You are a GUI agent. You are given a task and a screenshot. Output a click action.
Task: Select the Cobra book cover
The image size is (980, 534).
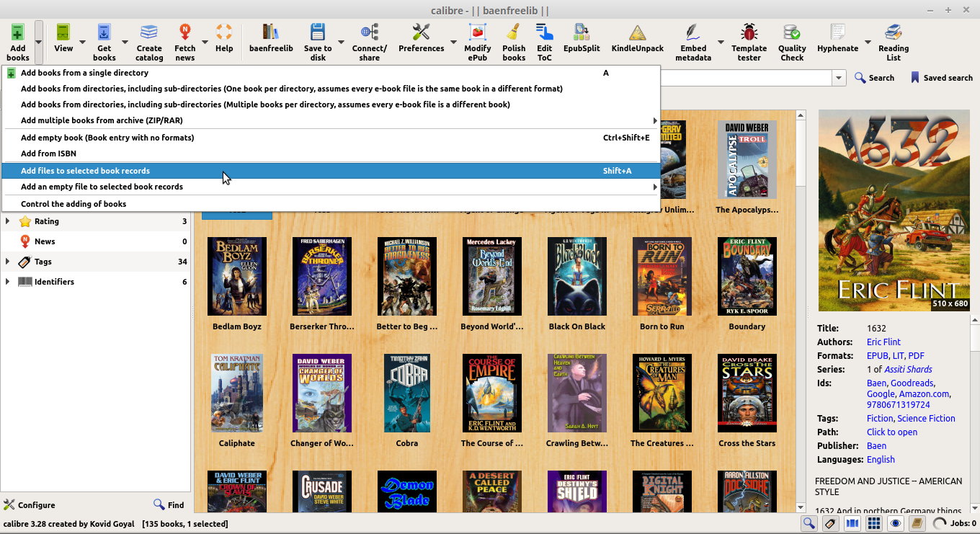pos(407,393)
